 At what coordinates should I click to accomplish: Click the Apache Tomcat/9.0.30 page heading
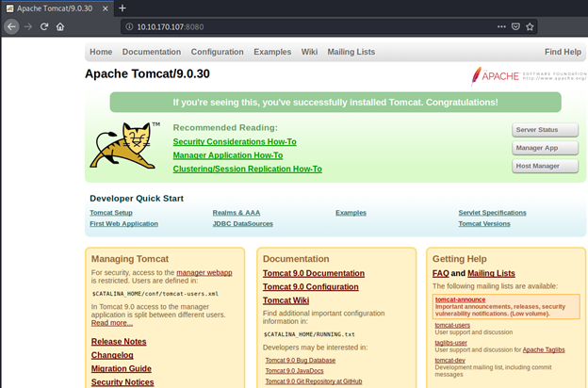pos(147,73)
